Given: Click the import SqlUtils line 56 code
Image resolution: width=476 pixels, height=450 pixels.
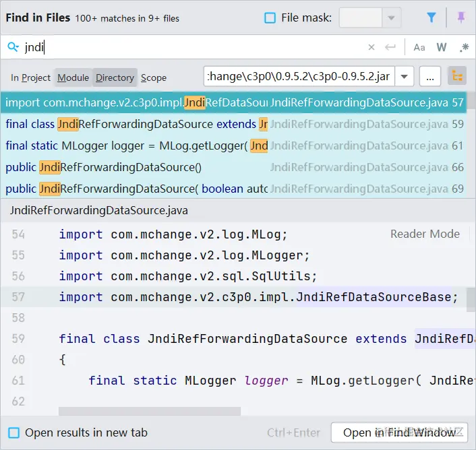Looking at the screenshot, I should click(188, 276).
